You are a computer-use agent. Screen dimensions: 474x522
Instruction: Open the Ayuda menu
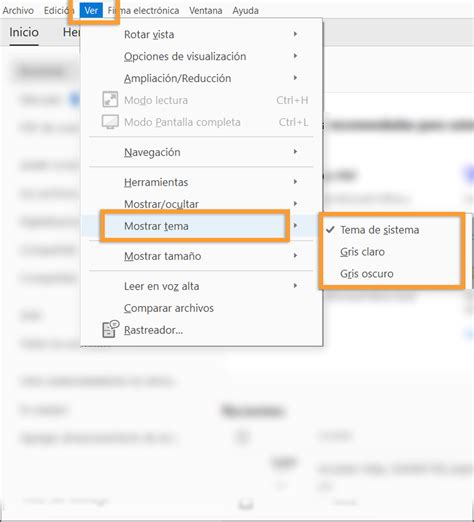tap(245, 10)
